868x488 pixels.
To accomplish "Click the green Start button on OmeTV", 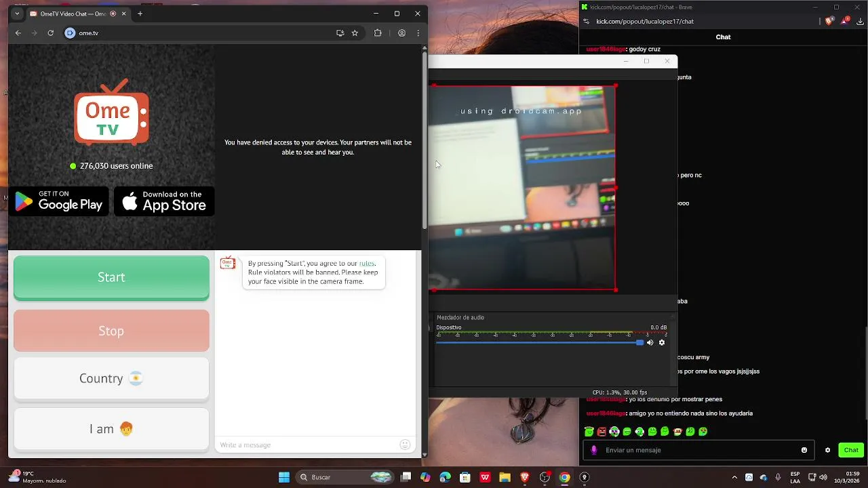I will click(111, 277).
